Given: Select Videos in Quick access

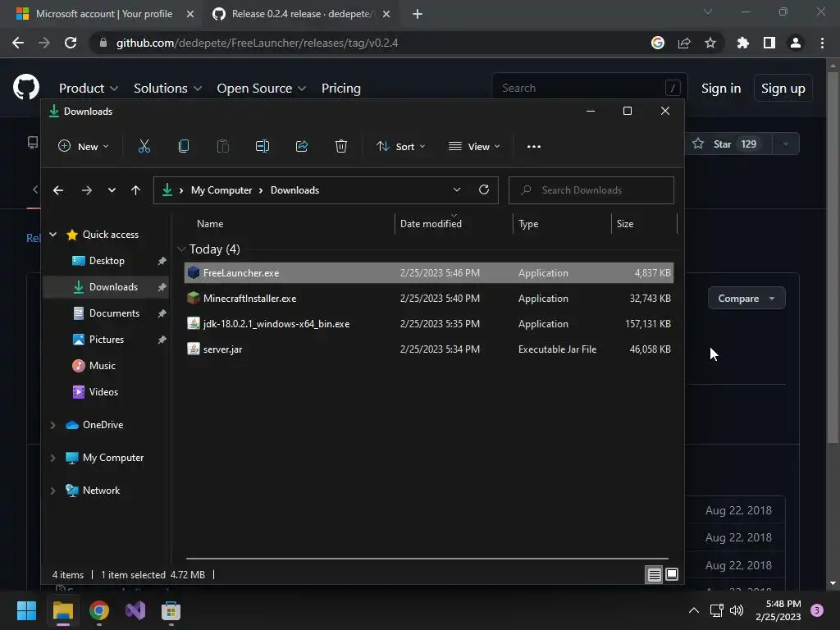Looking at the screenshot, I should click(x=106, y=392).
